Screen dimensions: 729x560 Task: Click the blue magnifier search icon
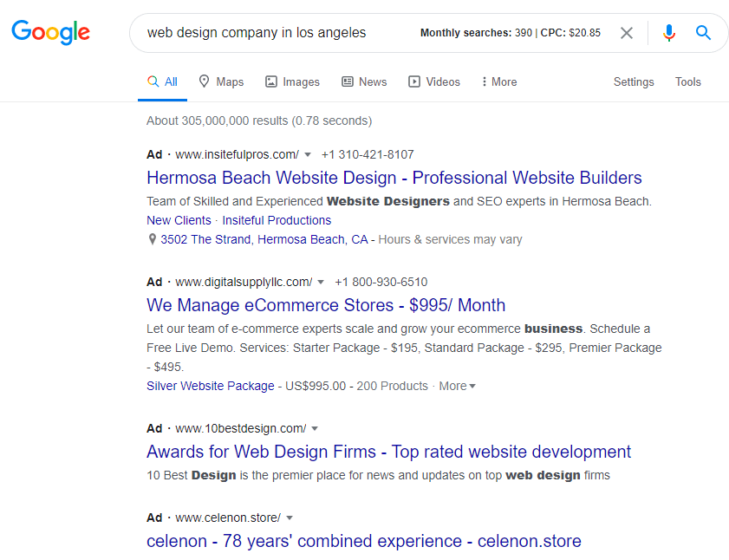click(x=703, y=33)
